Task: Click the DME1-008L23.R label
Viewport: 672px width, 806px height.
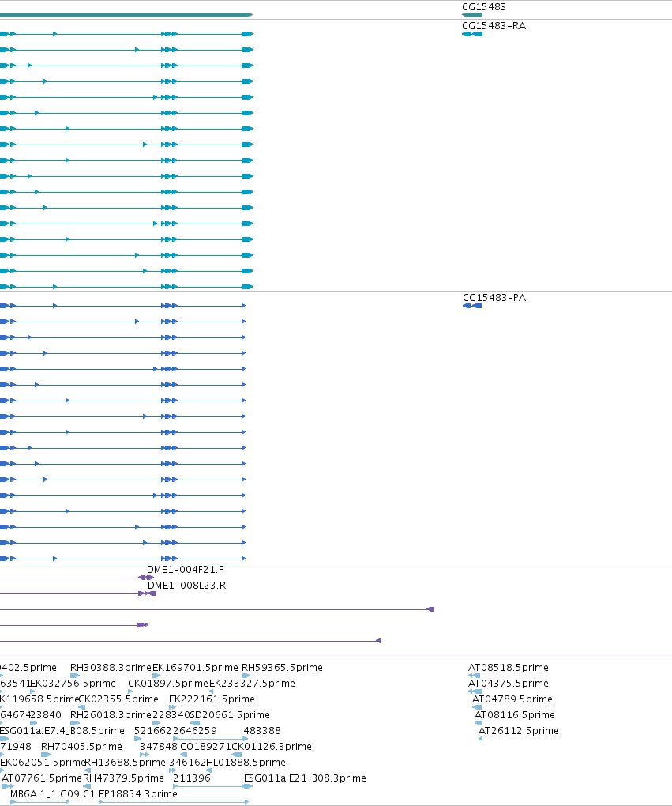Action: (186, 586)
